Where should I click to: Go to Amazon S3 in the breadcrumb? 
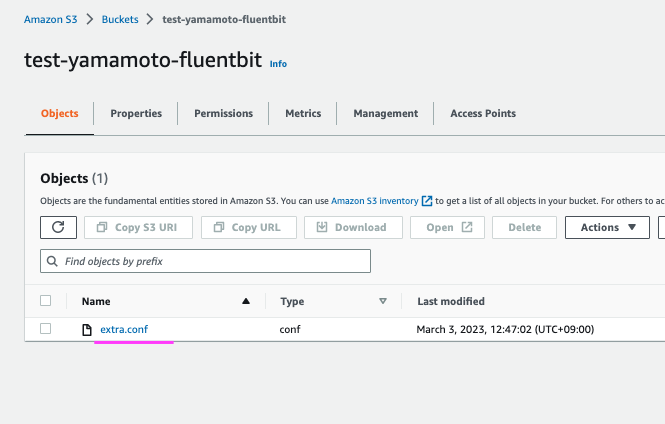50,20
